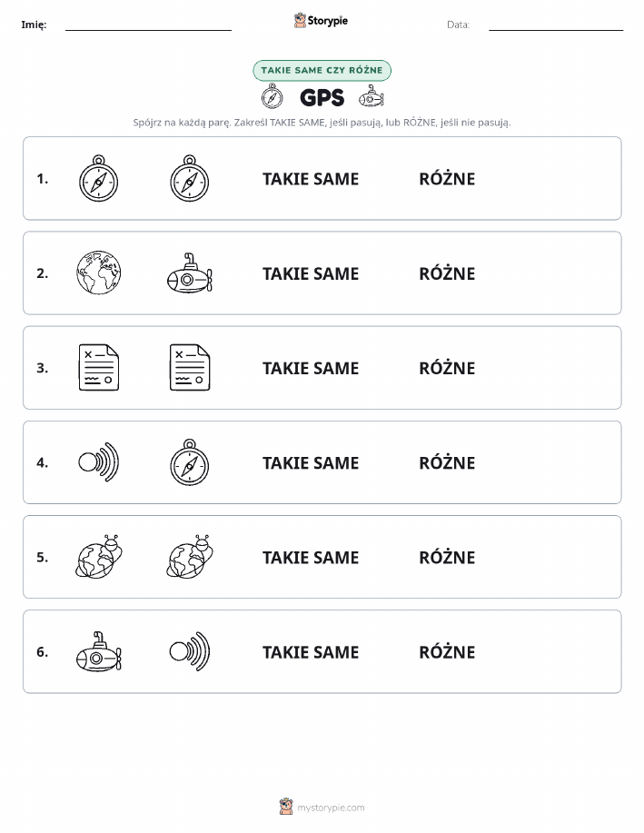644x833 pixels.
Task: Click the left compass icon in row 1
Action: coord(98,178)
